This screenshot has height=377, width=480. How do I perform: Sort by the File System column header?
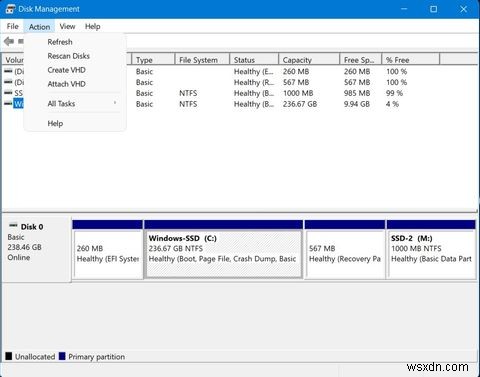click(x=202, y=60)
